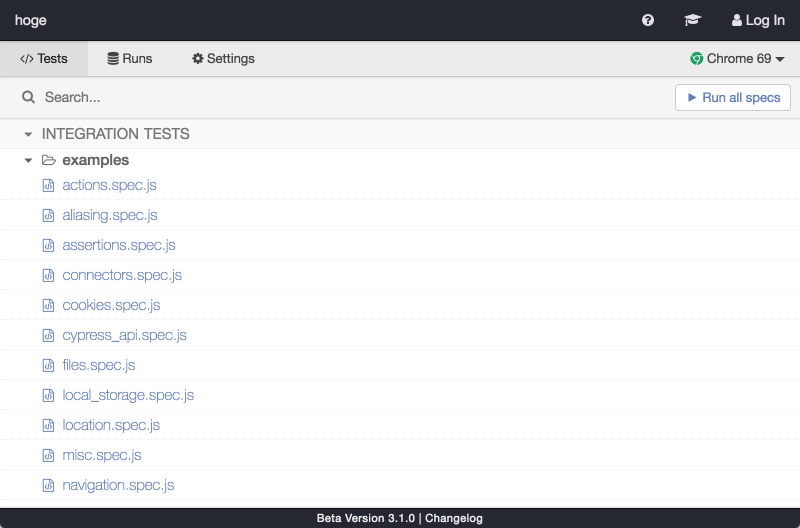Open the Settings tab

[223, 59]
